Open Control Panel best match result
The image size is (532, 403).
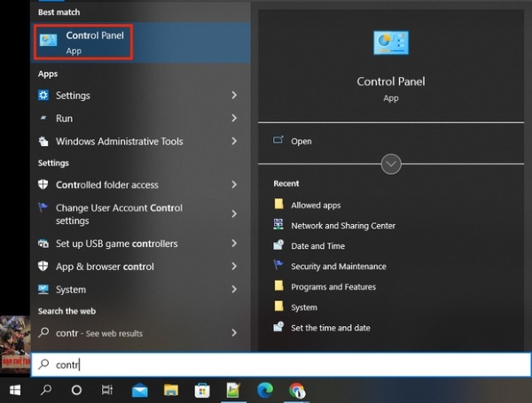point(140,43)
